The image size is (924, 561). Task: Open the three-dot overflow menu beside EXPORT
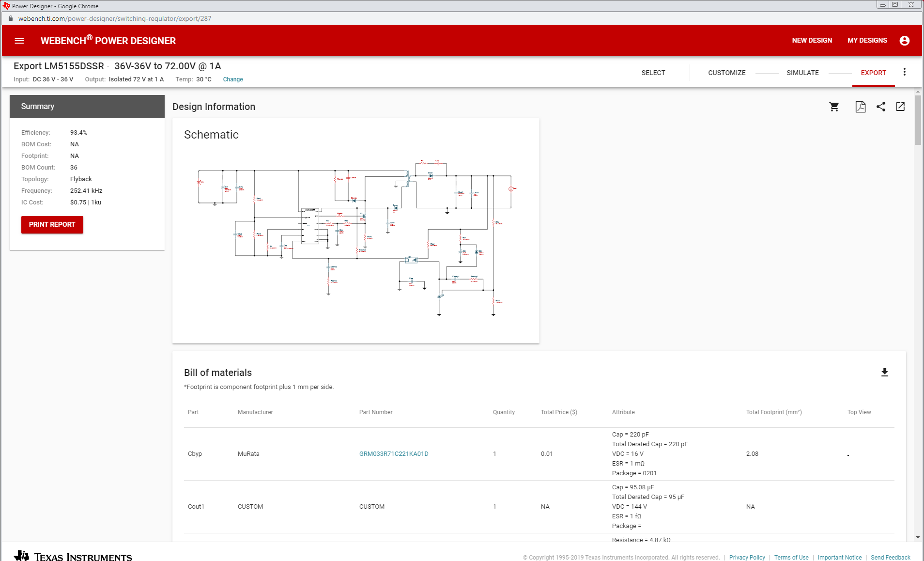click(x=904, y=72)
